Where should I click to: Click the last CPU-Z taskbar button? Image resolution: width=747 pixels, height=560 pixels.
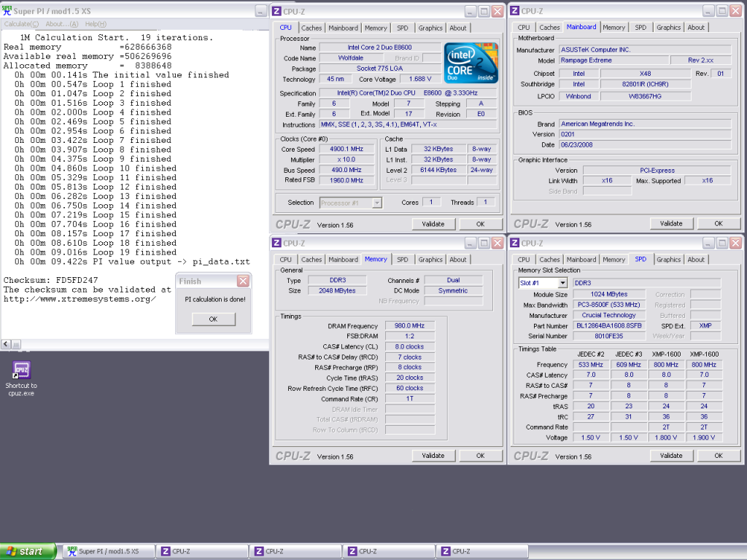point(482,551)
